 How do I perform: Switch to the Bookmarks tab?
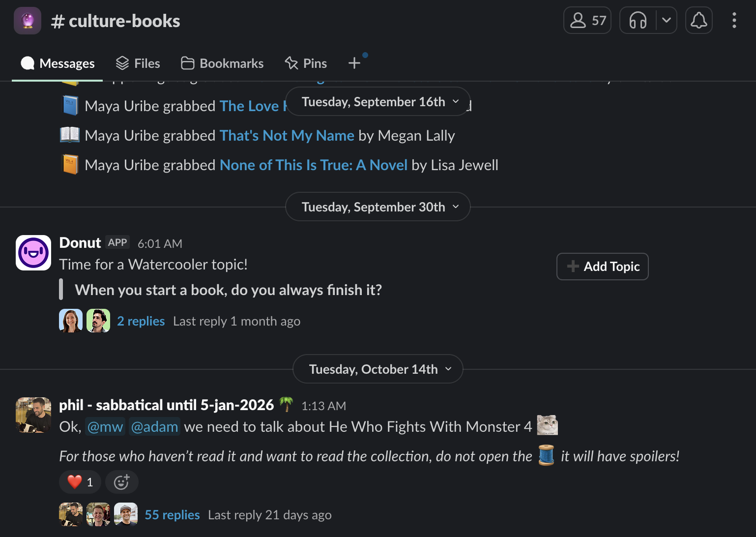pyautogui.click(x=222, y=63)
